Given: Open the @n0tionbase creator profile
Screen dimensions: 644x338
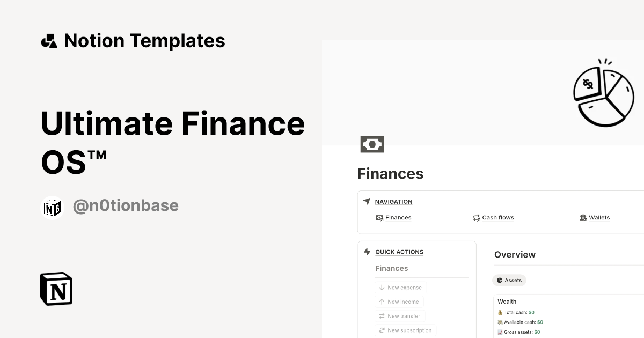Looking at the screenshot, I should pyautogui.click(x=126, y=205).
